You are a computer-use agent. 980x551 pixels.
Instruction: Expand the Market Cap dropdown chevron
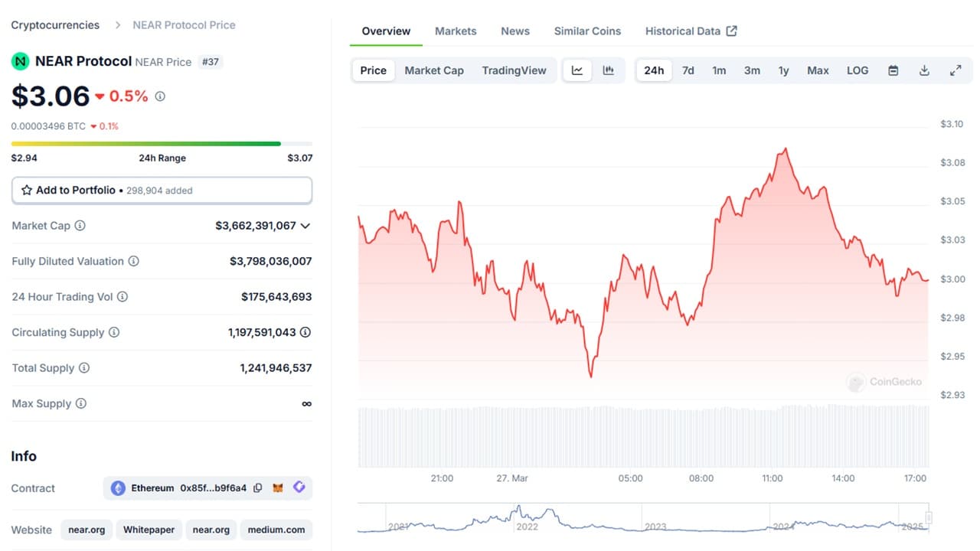point(305,226)
